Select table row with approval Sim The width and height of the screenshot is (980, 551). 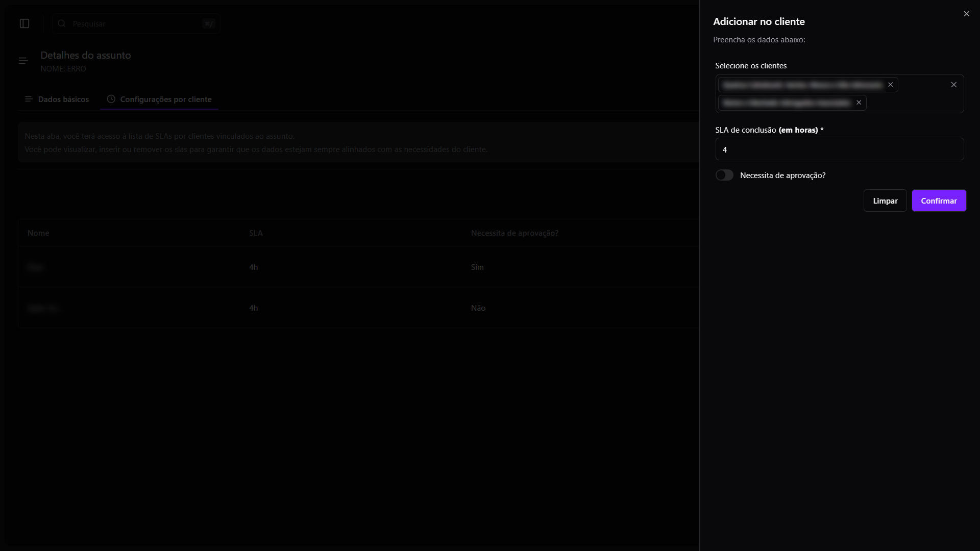357,267
